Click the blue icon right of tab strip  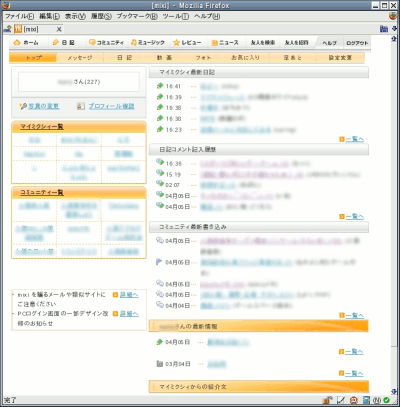click(x=384, y=29)
